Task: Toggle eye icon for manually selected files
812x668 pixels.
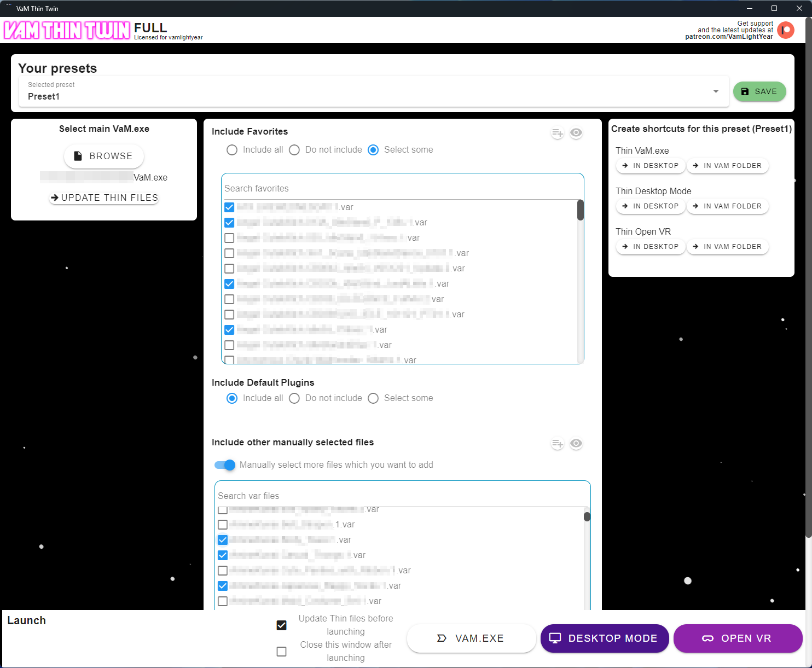Action: click(x=576, y=444)
